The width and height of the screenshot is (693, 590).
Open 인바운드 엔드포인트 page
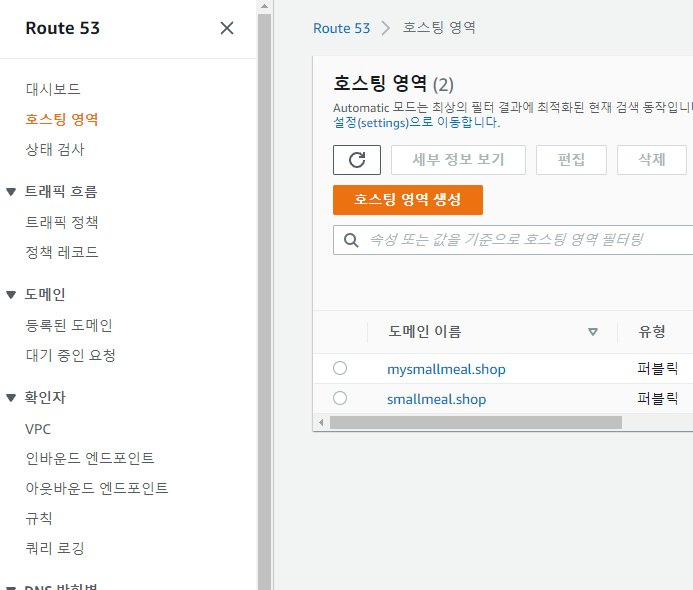90,458
